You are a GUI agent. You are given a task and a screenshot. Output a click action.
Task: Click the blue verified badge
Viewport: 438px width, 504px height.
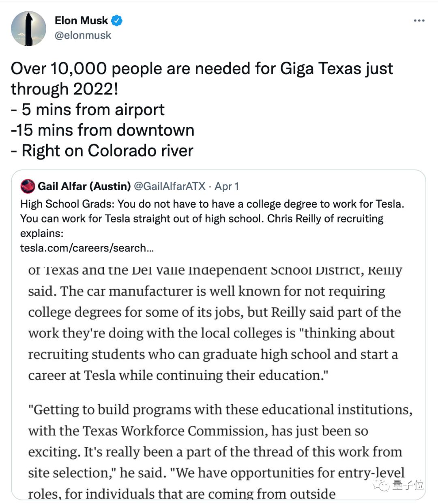[x=117, y=20]
